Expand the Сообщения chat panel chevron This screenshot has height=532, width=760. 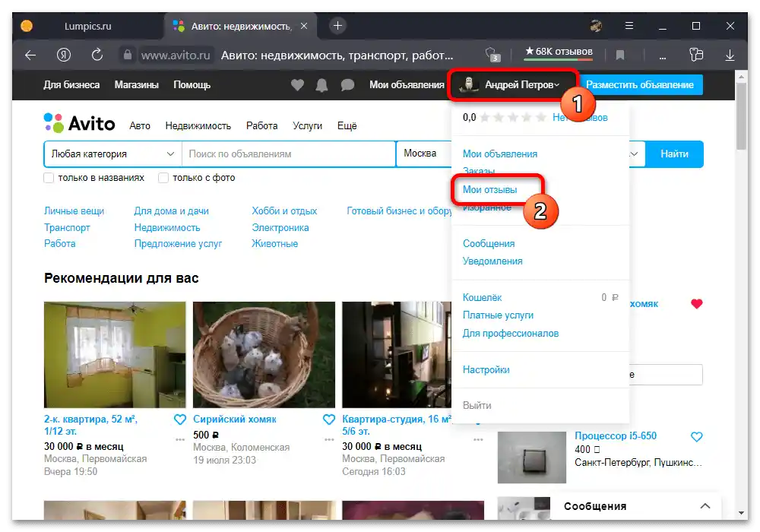click(705, 506)
